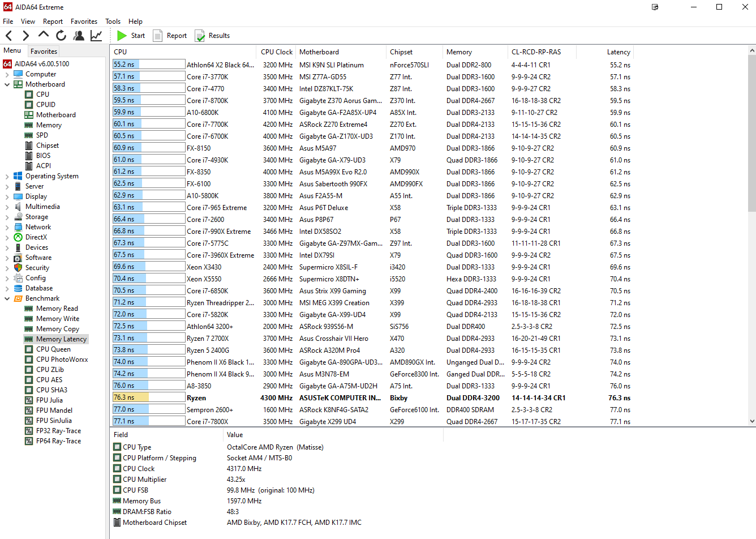Expand the Network tree node
This screenshot has width=756, height=539.
click(7, 227)
